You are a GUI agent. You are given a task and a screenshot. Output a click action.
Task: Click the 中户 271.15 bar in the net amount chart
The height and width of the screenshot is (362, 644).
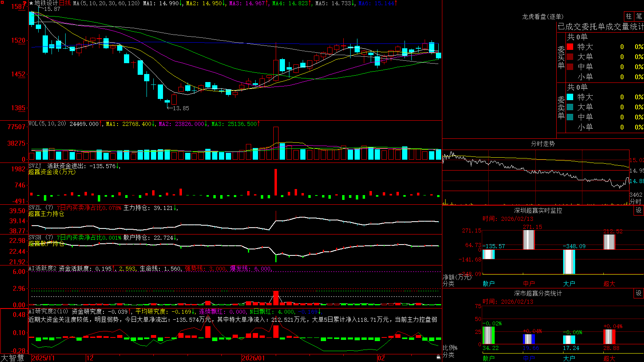[529, 240]
